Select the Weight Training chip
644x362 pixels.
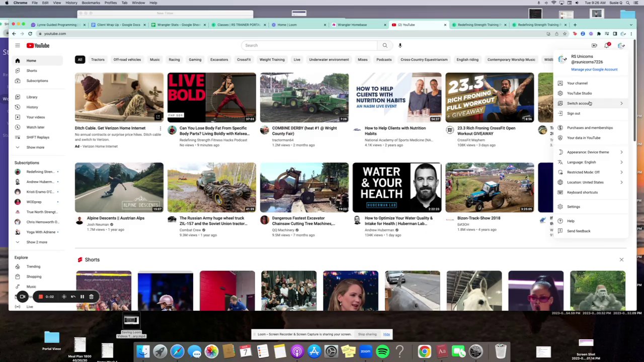tap(272, 59)
